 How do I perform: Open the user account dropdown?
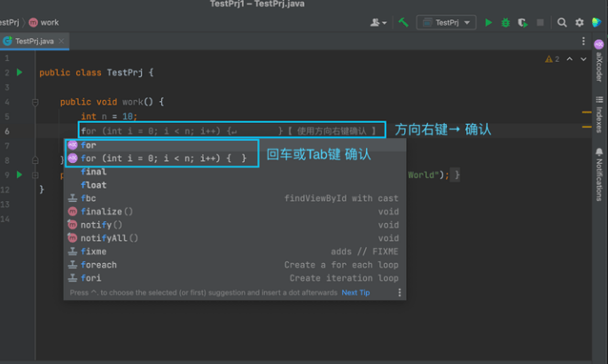(x=378, y=22)
